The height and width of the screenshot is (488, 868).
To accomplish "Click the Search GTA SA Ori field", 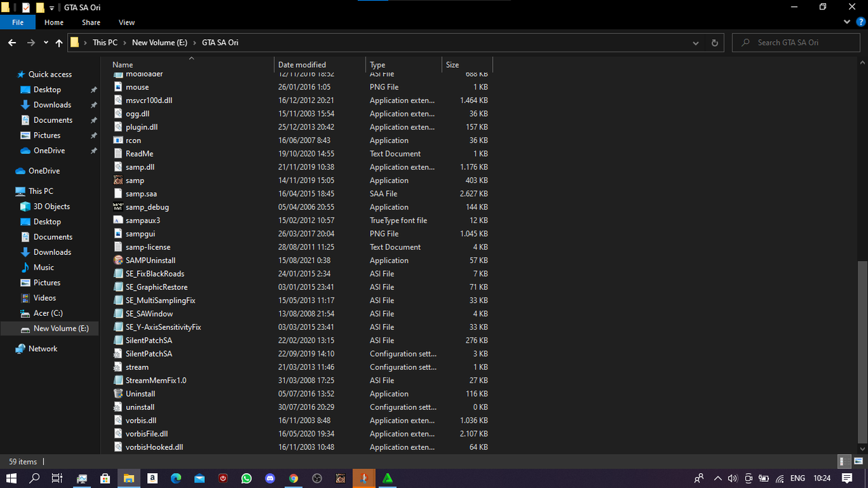I will coord(797,43).
